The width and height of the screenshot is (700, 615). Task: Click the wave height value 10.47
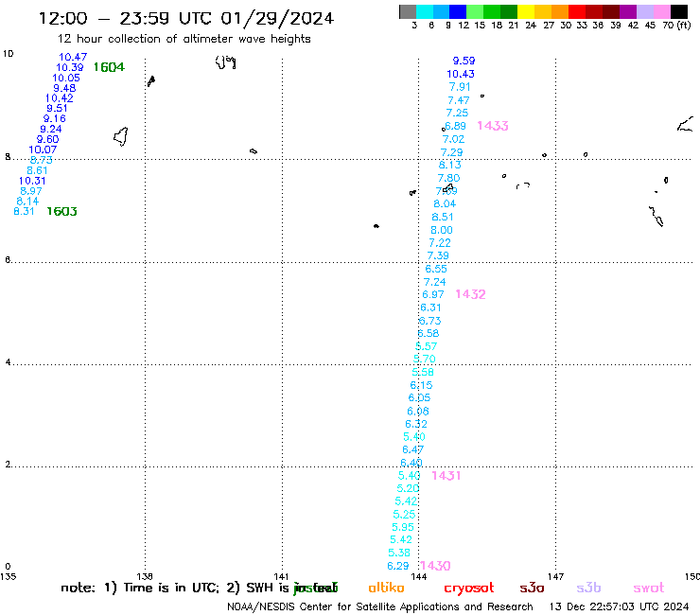click(73, 57)
